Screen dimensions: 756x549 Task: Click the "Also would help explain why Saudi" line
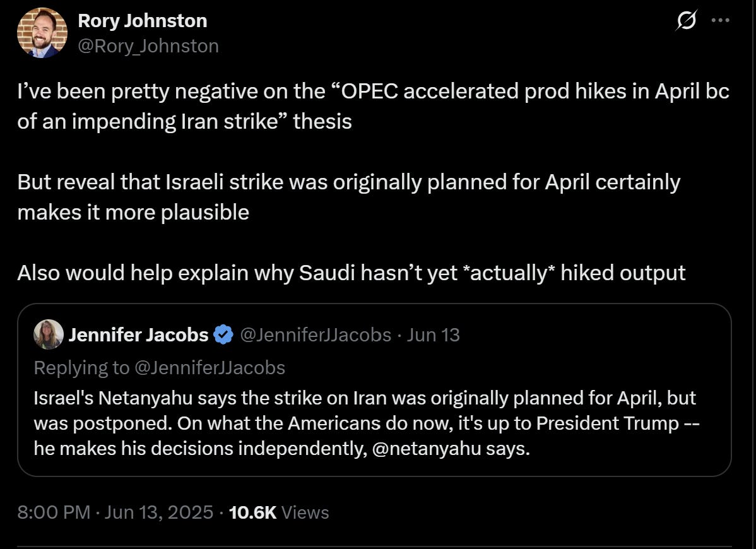(351, 273)
